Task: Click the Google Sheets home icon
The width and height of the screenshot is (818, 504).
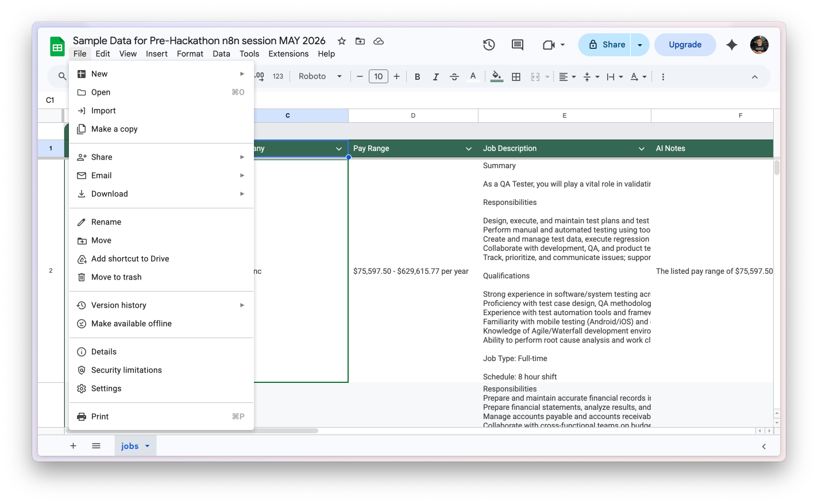Action: pos(57,47)
